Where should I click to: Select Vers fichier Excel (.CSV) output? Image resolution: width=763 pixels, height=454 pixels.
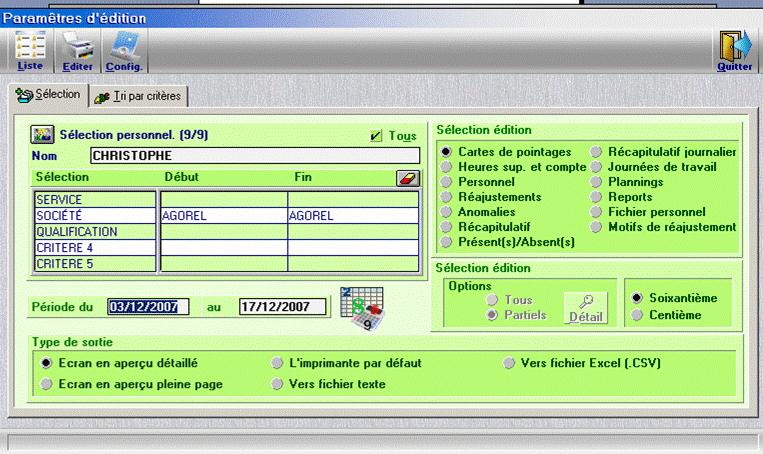509,363
